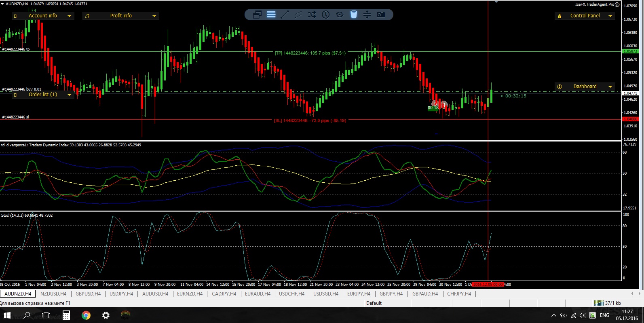Screen dimensions: 644x323
Task: Click the camera screenshot icon
Action: [x=380, y=15]
